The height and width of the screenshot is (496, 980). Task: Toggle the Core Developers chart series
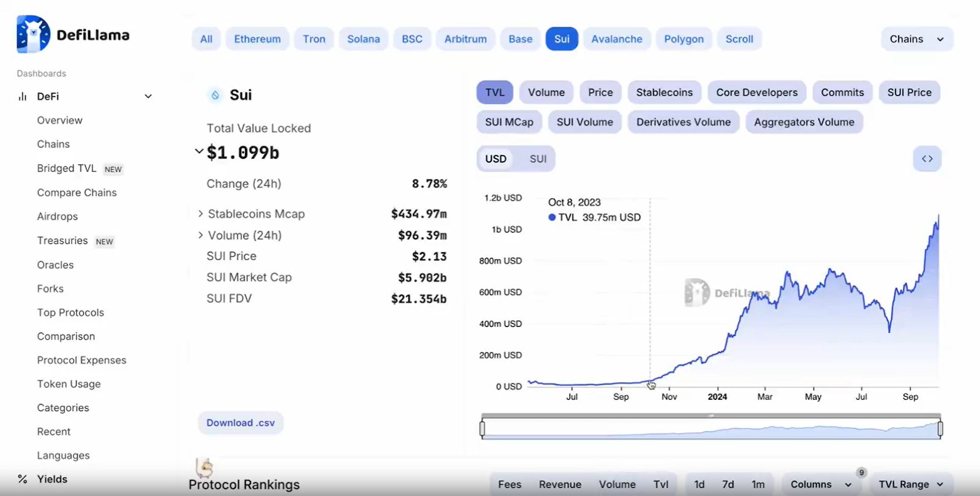[x=757, y=92]
